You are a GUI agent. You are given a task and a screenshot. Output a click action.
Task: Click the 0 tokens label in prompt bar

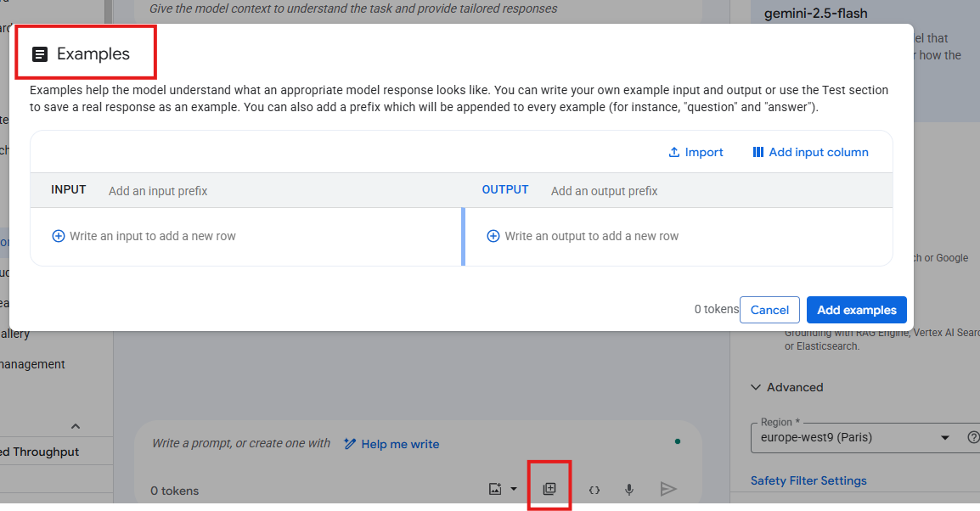[x=174, y=491]
